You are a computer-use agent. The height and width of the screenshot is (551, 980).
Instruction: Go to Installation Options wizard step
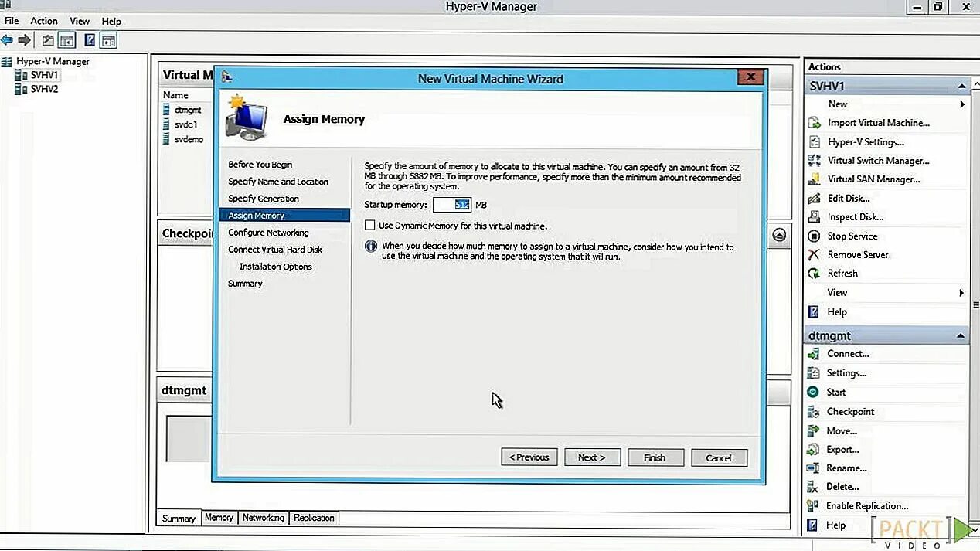click(276, 267)
